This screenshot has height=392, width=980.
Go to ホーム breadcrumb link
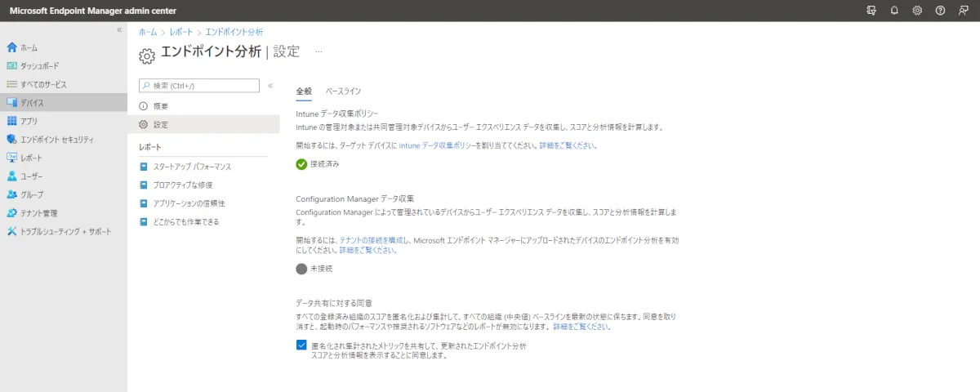(x=147, y=32)
